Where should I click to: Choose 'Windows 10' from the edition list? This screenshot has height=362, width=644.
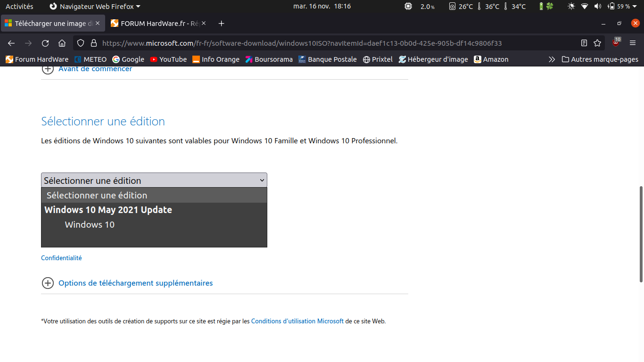(90, 225)
